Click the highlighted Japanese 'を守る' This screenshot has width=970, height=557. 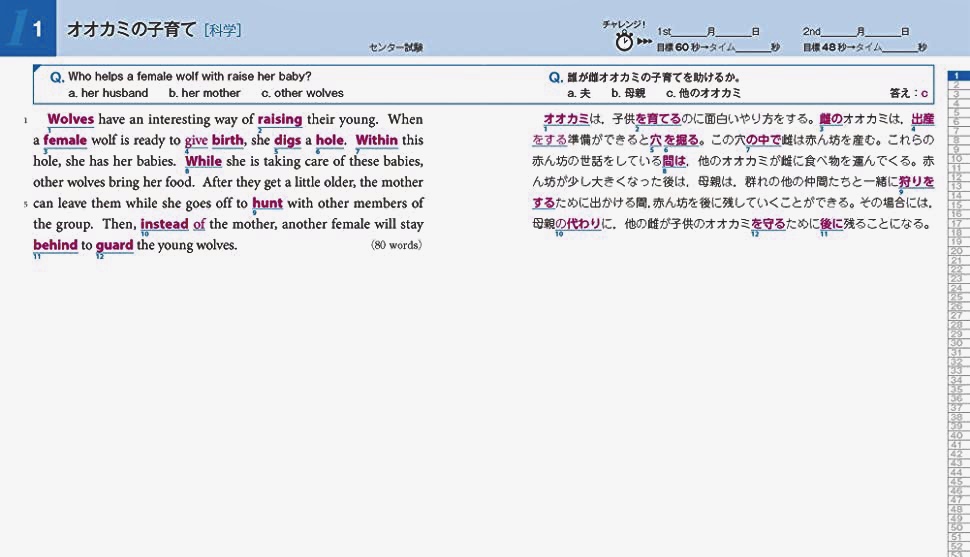point(768,223)
